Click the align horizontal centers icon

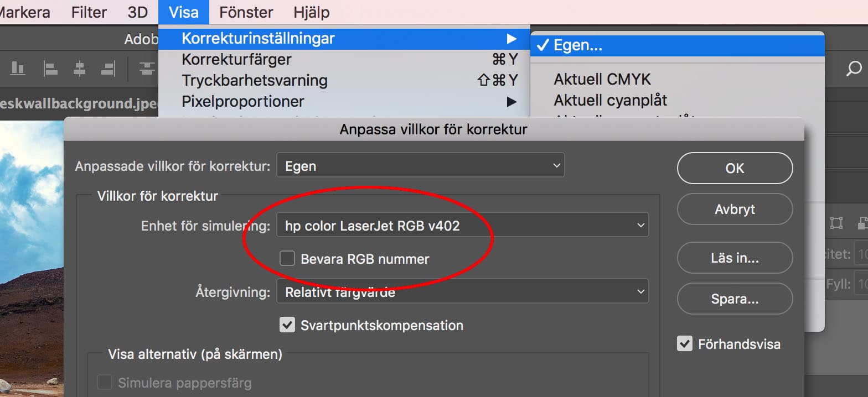[80, 69]
